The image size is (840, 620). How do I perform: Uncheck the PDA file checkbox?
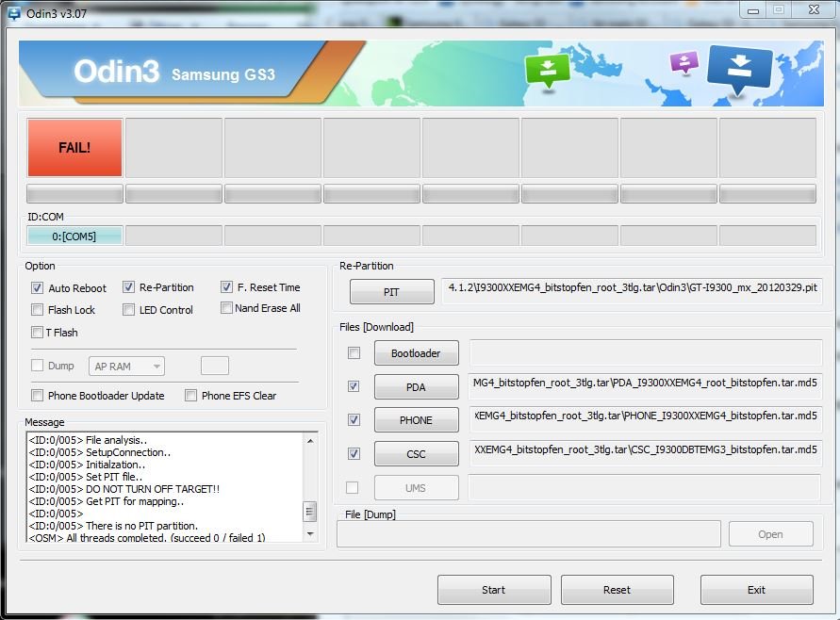[354, 386]
